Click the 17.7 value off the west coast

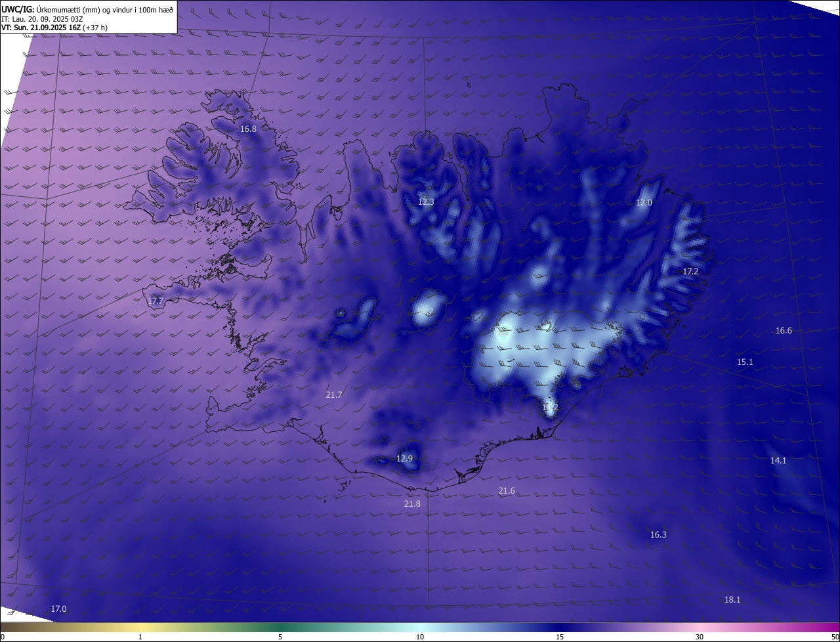click(x=155, y=301)
